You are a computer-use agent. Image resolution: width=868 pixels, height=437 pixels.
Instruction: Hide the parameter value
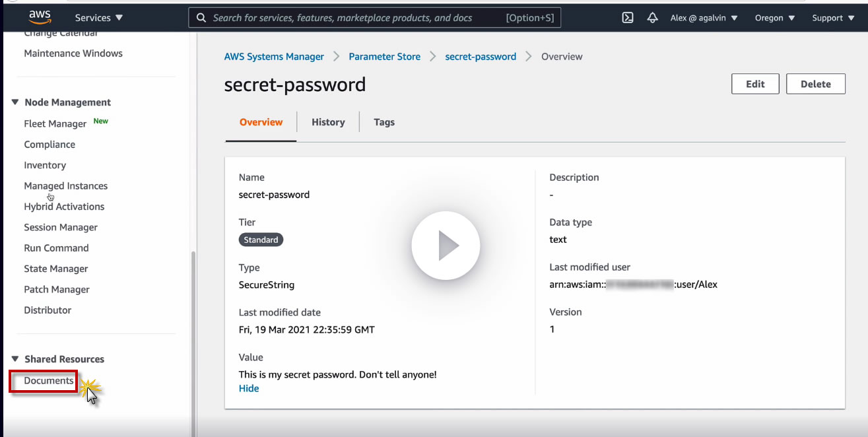point(249,388)
